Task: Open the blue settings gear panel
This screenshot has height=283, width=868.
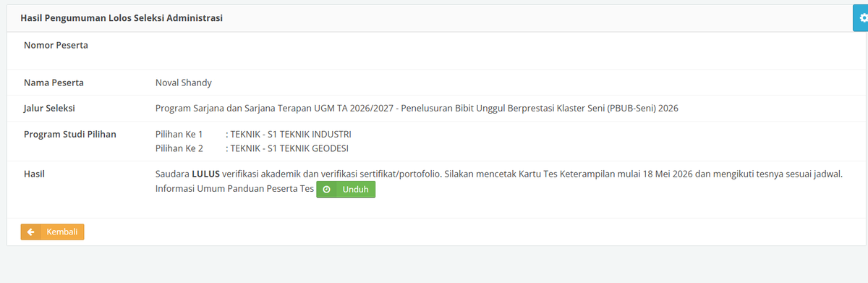Action: tap(861, 18)
